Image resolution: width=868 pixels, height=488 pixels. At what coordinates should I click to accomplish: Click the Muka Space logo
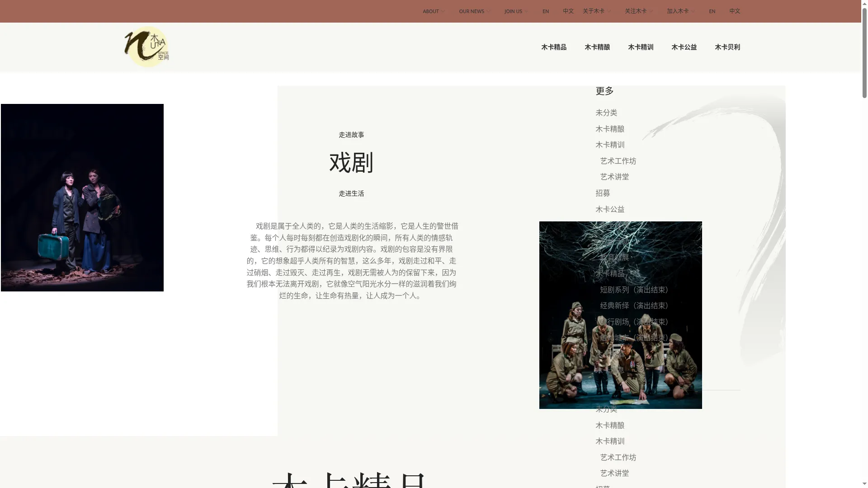pyautogui.click(x=146, y=47)
